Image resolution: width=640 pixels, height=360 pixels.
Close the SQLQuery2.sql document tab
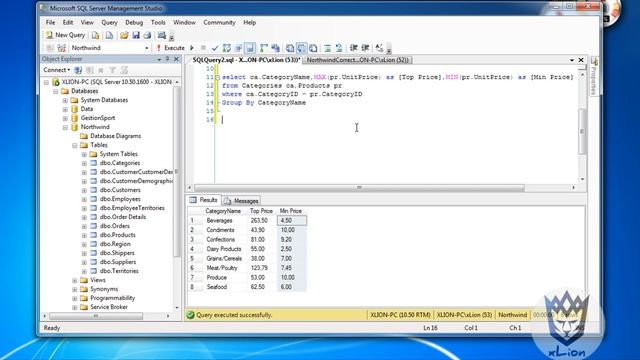(581, 60)
